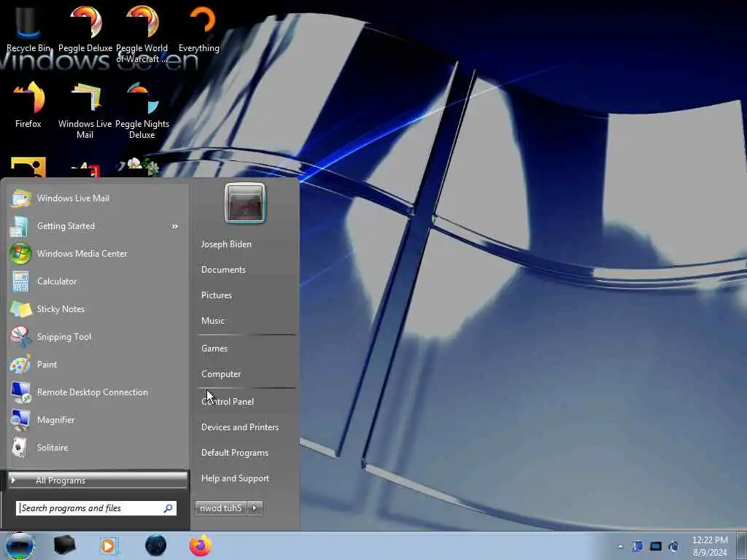Expand Getting Started jump list arrow
Screen dimensions: 747x560
[x=175, y=226]
